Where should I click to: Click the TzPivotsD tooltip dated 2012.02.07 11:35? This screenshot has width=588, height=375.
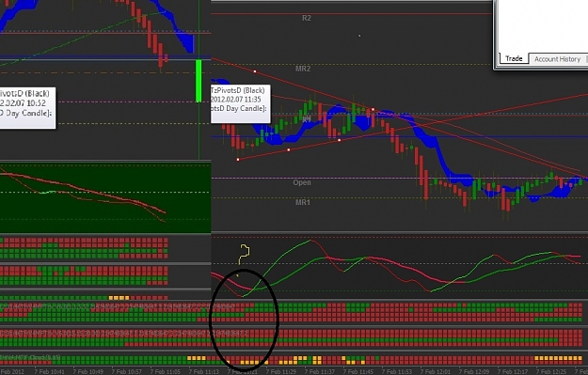tap(241, 103)
